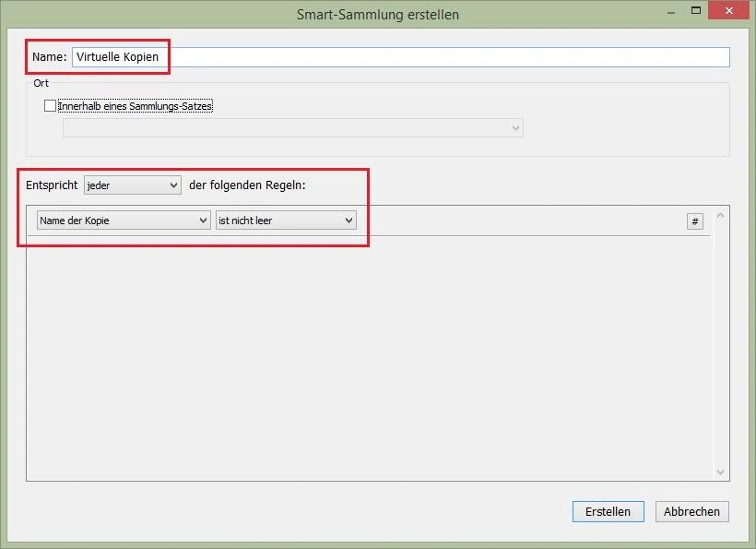Expand the 'ist nicht leer' condition dropdown
This screenshot has width=756, height=549.
(286, 221)
